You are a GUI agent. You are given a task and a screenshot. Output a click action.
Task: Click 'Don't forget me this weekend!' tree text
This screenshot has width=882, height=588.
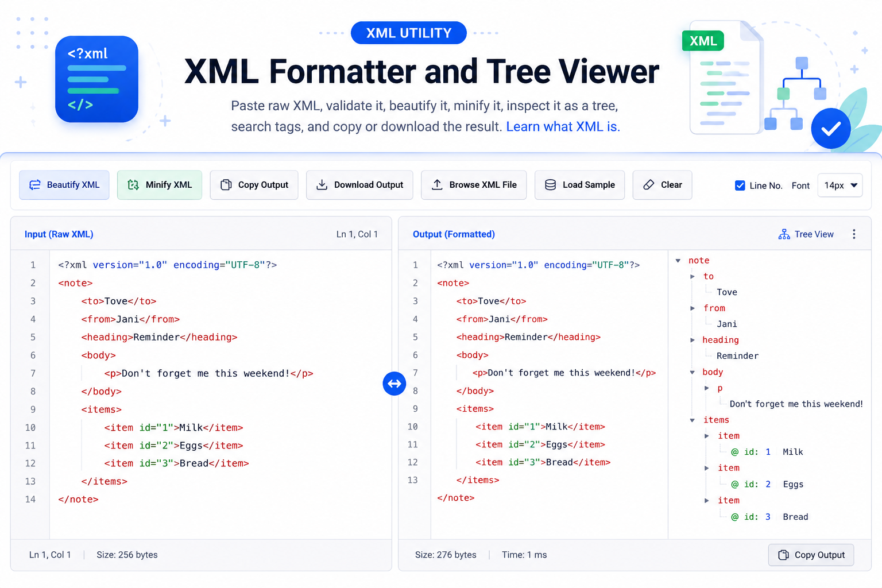click(x=796, y=404)
